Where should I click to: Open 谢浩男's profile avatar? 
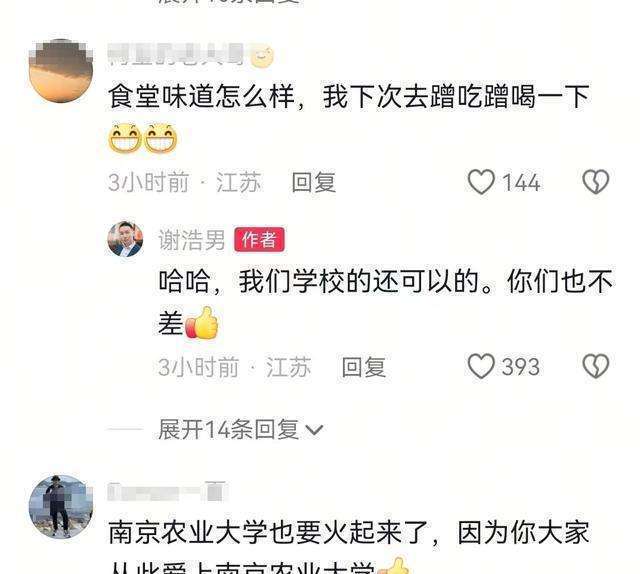125,239
